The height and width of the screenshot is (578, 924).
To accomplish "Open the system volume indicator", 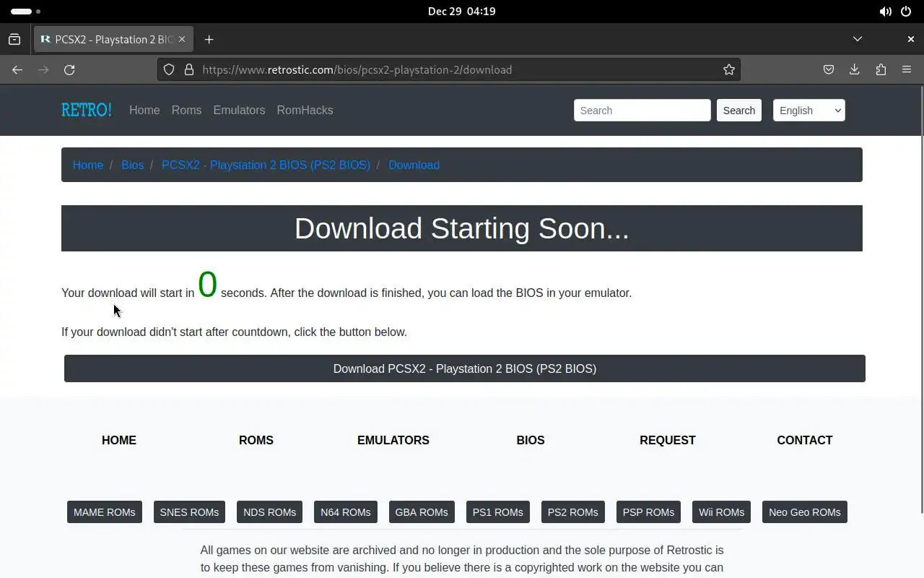I will coord(885,12).
